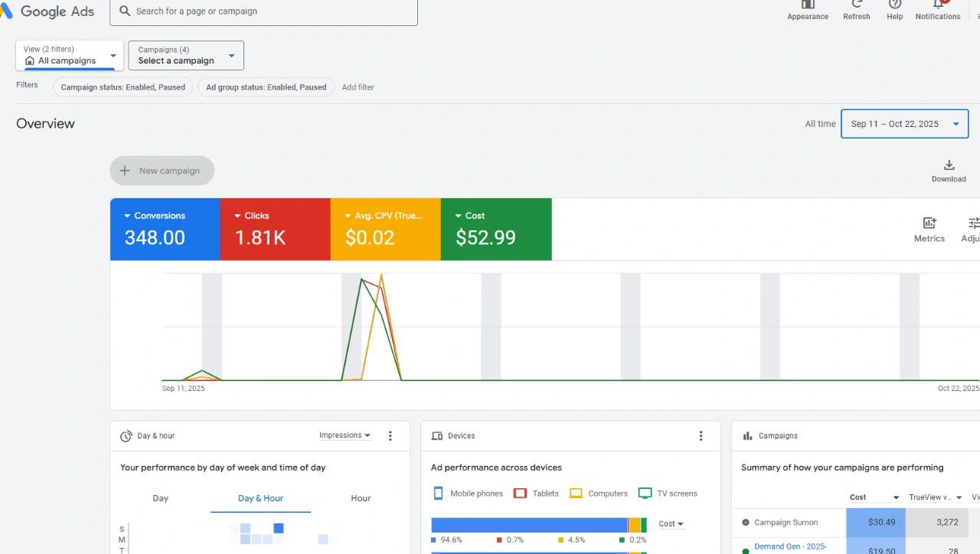Open Day & hour card three-dot menu
The image size is (980, 554).
coord(390,436)
